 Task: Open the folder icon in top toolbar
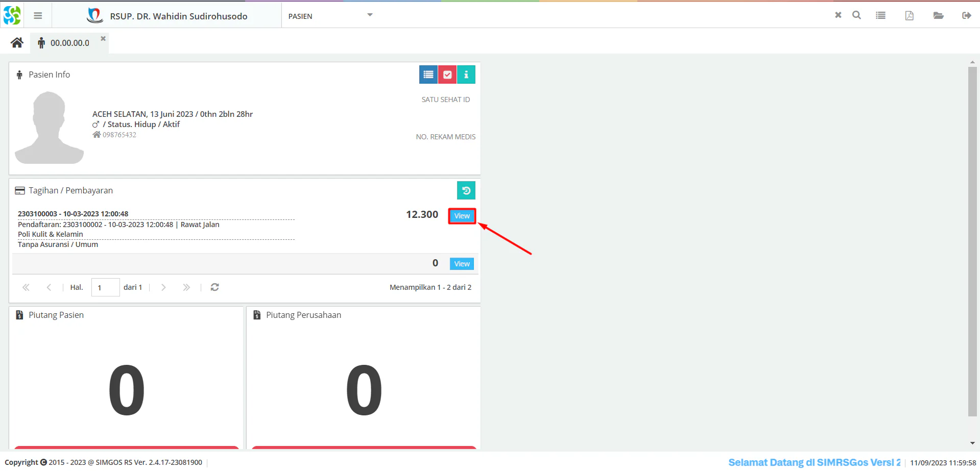[x=938, y=15]
